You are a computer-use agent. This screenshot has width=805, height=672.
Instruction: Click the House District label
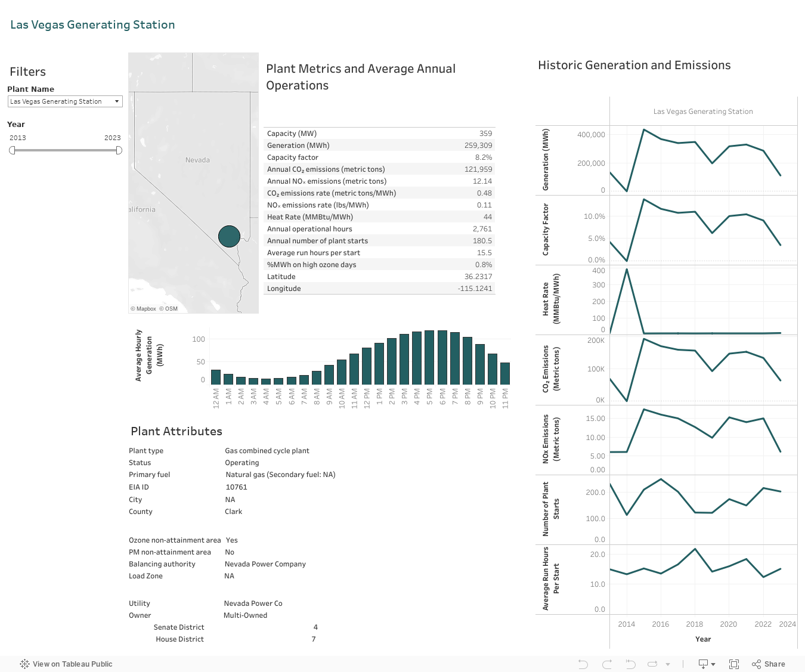pos(180,639)
